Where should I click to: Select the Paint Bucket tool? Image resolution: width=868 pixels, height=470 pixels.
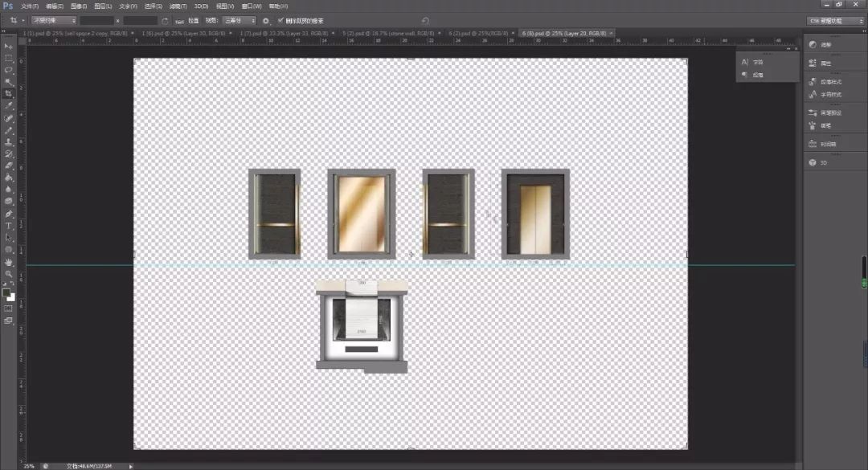[x=8, y=178]
